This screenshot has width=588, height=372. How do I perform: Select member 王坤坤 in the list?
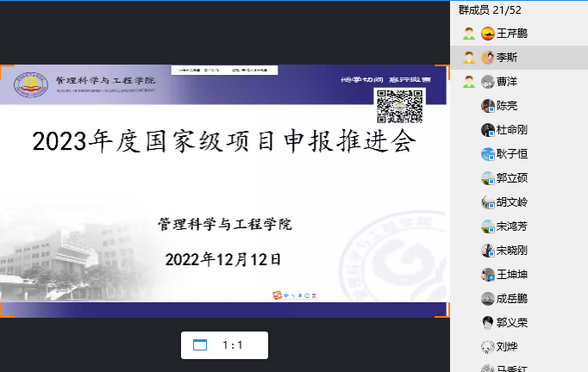coord(512,275)
